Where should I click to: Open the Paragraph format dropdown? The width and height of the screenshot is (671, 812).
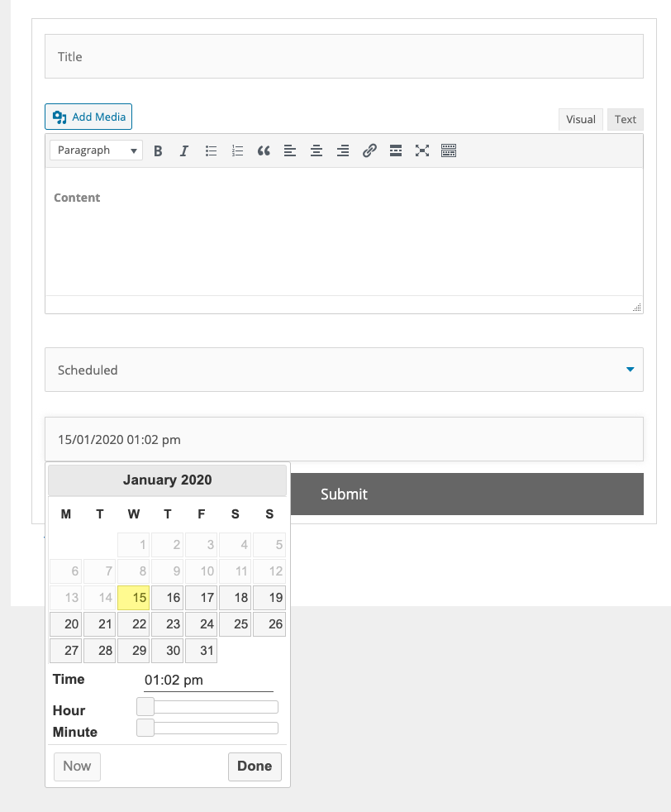[x=96, y=150]
